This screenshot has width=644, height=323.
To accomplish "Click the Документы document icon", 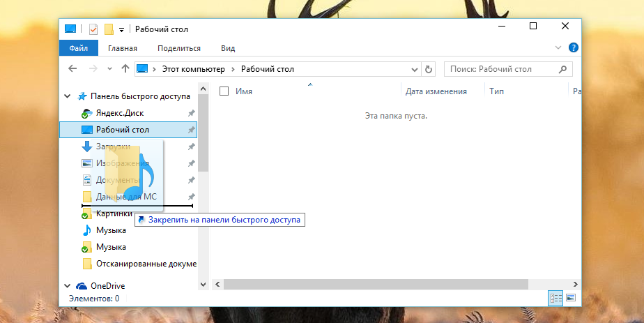I will point(86,180).
